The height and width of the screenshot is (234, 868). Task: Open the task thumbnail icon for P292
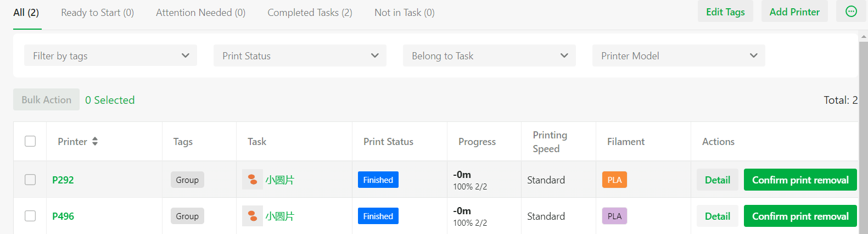(x=253, y=180)
